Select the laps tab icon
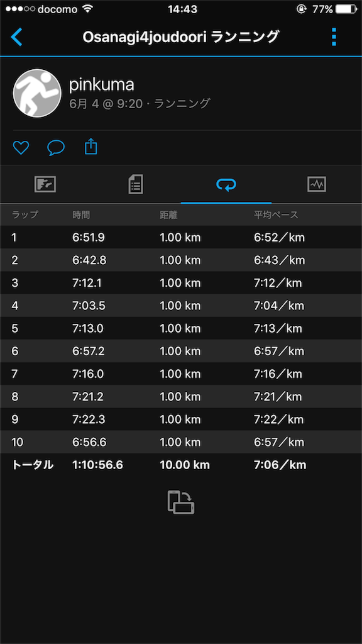Image resolution: width=362 pixels, height=644 pixels. click(x=226, y=185)
